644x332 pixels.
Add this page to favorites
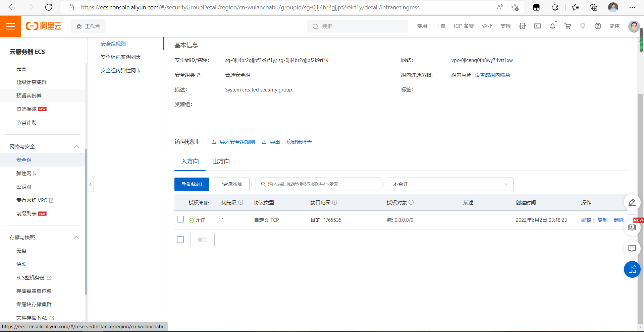515,7
